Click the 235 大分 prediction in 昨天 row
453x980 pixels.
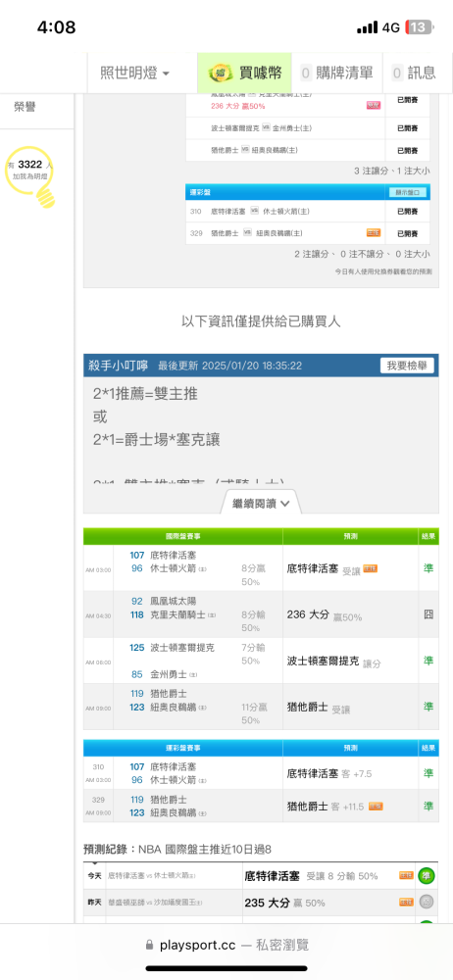point(284,903)
